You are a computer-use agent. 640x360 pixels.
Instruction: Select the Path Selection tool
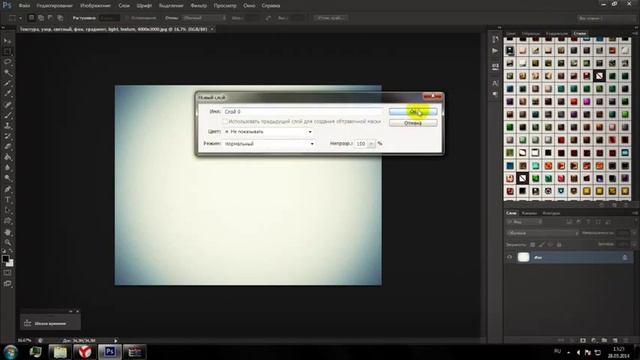(7, 211)
